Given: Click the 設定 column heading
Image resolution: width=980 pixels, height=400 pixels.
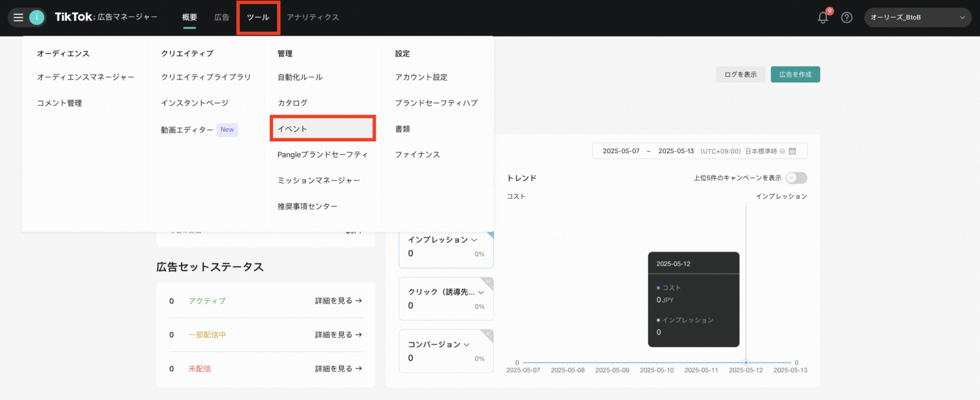Looking at the screenshot, I should [x=402, y=54].
